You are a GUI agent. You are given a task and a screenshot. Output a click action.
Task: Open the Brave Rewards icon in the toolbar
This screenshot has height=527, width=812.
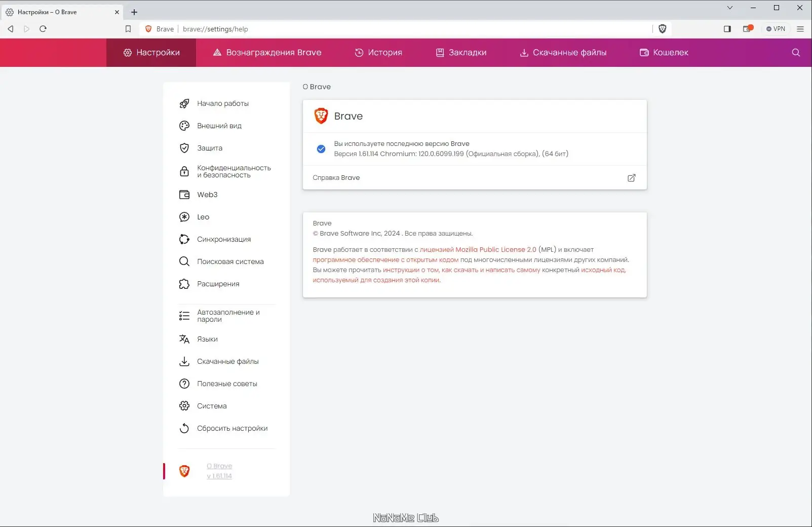tap(747, 29)
